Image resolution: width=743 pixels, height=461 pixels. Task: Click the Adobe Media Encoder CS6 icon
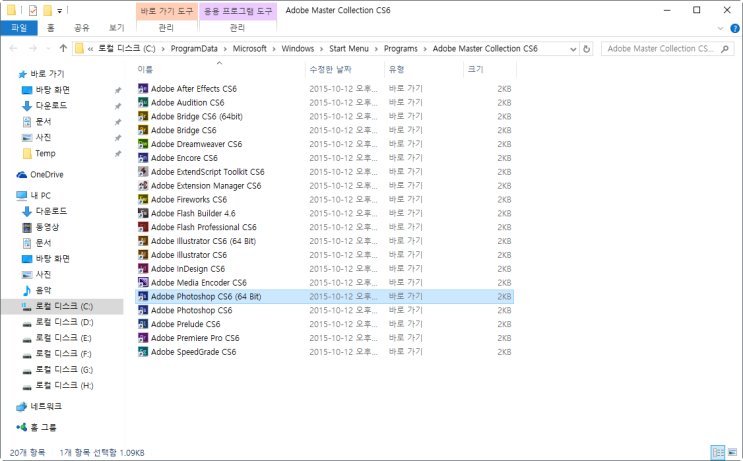(143, 282)
